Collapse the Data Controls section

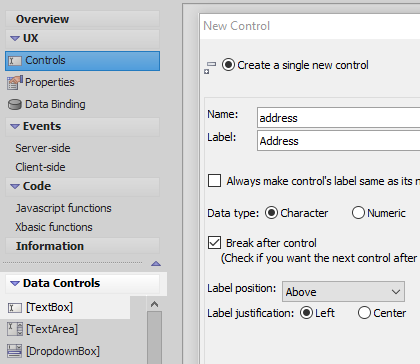coord(15,284)
